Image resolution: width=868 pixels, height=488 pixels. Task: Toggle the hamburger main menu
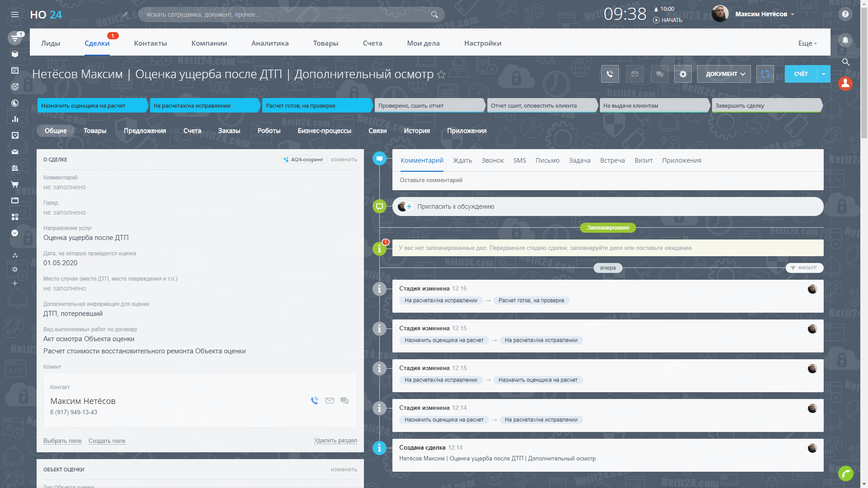[15, 14]
